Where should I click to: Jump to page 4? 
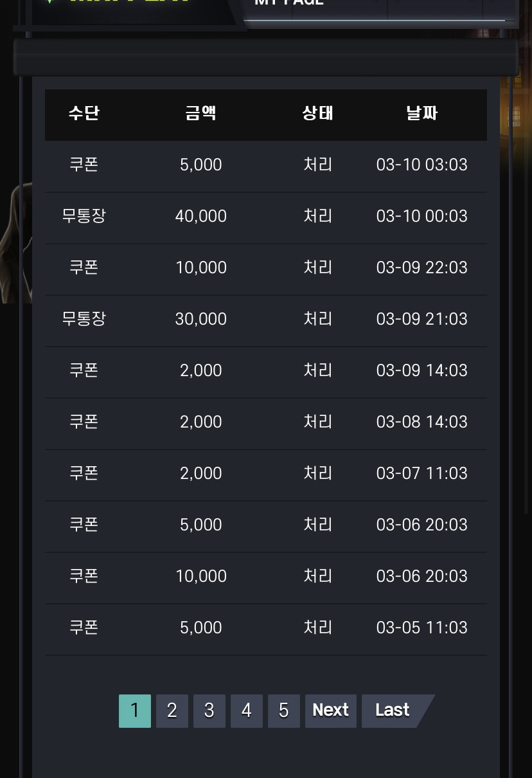[247, 710]
